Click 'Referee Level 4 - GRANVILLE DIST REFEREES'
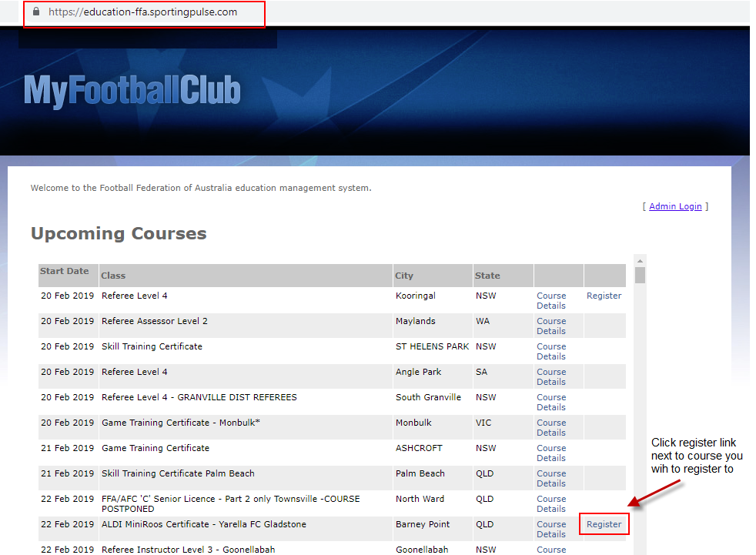The image size is (756, 555). (x=199, y=397)
